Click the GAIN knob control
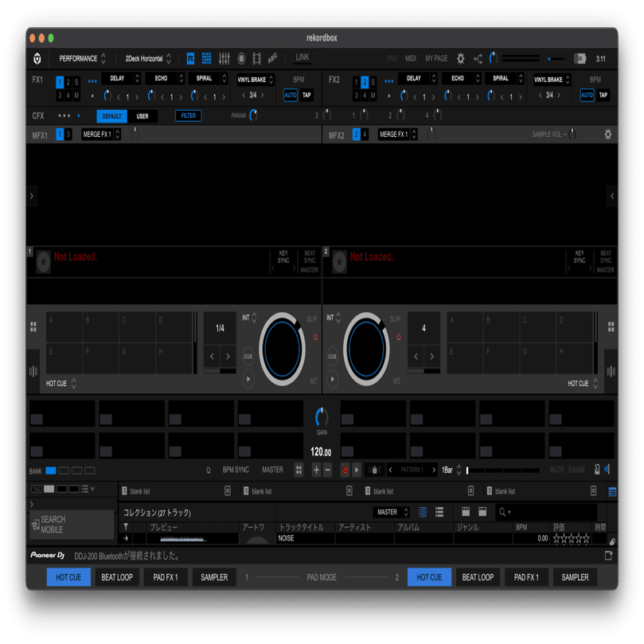The width and height of the screenshot is (644, 644). pos(321,416)
